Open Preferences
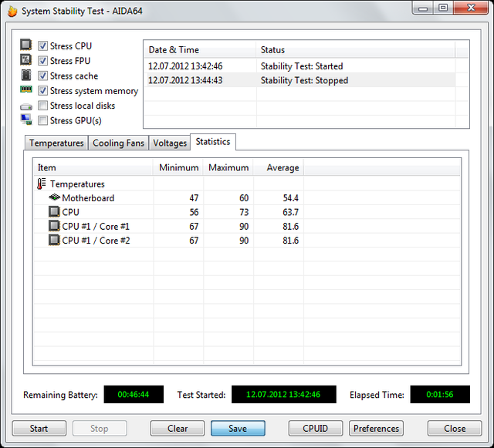Screen dimensions: 494x448 (x=376, y=429)
